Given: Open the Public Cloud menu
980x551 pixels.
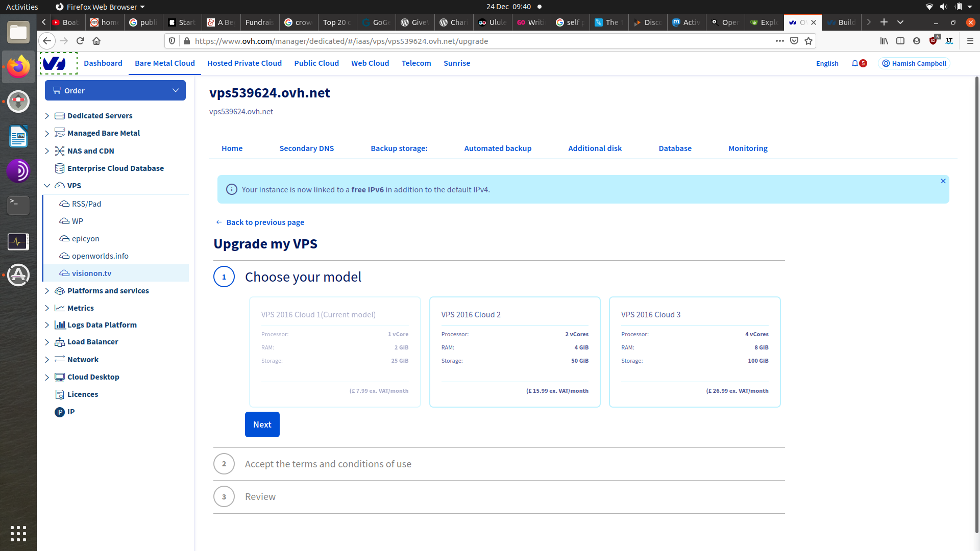Looking at the screenshot, I should [316, 63].
